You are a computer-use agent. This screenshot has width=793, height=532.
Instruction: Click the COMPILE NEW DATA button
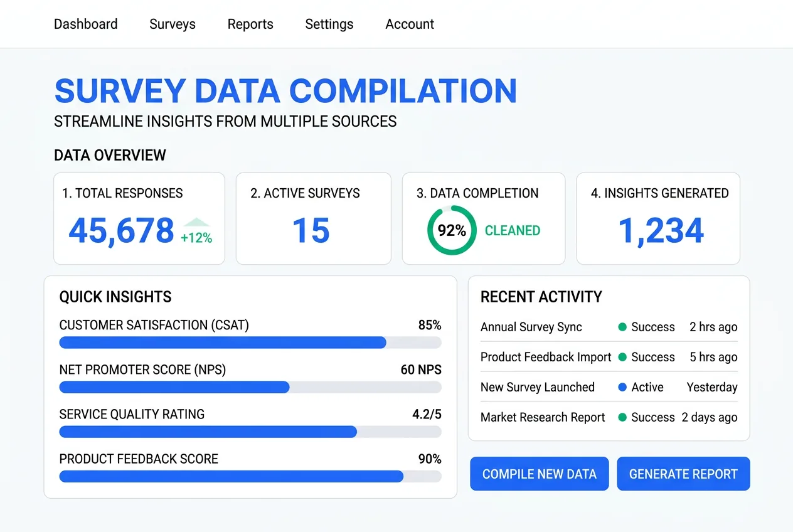(539, 474)
